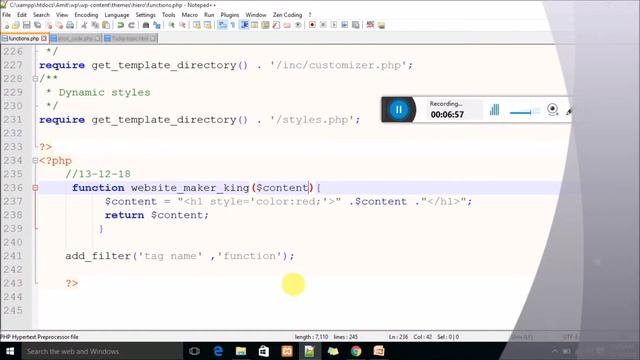Click the Folder as Workspace toolbar icon

pyautogui.click(x=287, y=25)
